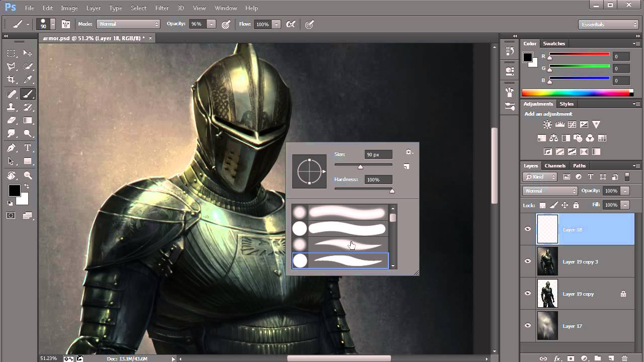Select the Layer 19 copy 3 thumbnail
The width and height of the screenshot is (644, 362).
click(x=547, y=261)
